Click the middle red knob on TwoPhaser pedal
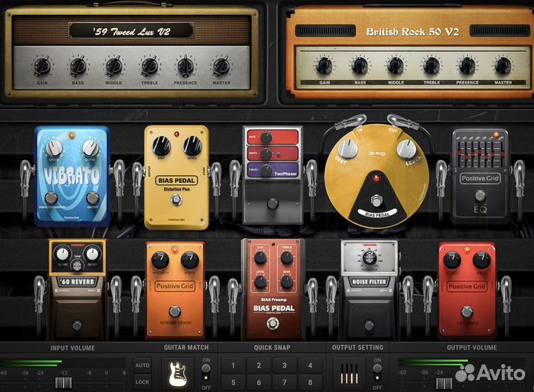Viewport: 534px width, 392px height. pos(266,154)
